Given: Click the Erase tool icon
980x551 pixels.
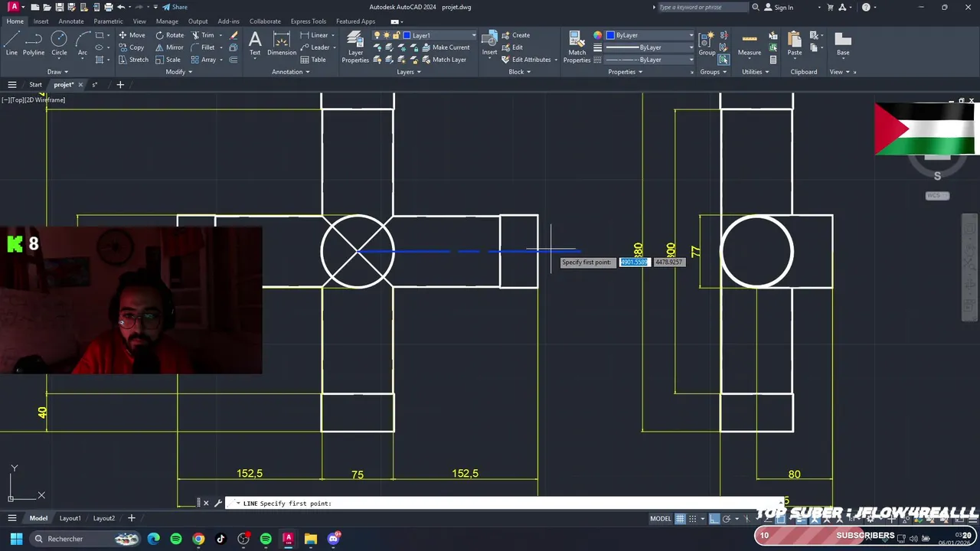Looking at the screenshot, I should pos(234,35).
